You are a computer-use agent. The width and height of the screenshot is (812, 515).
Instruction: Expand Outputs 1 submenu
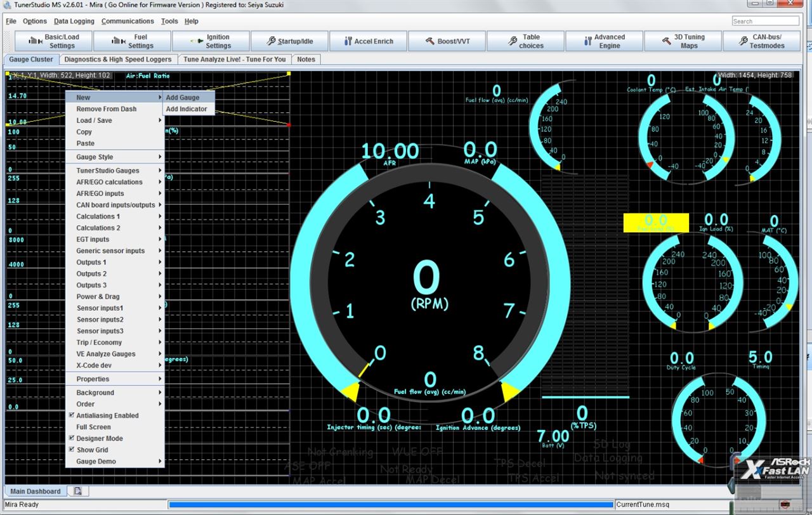tap(115, 262)
